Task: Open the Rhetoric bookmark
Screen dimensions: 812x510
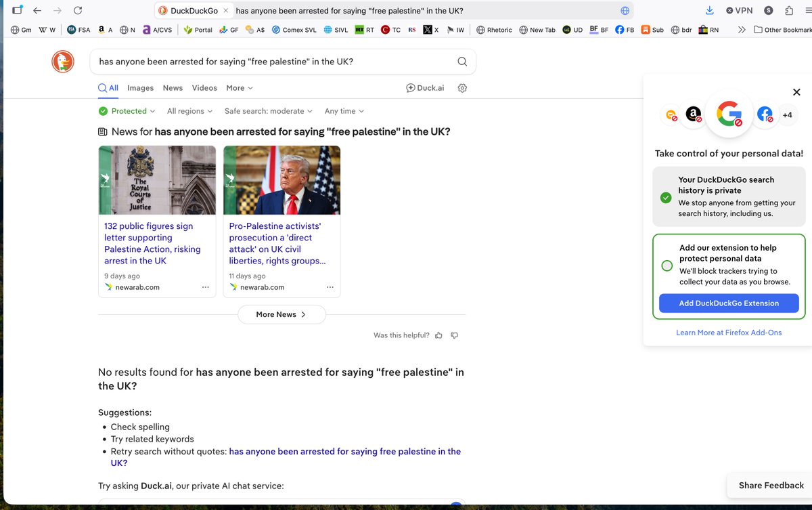Action: (494, 30)
